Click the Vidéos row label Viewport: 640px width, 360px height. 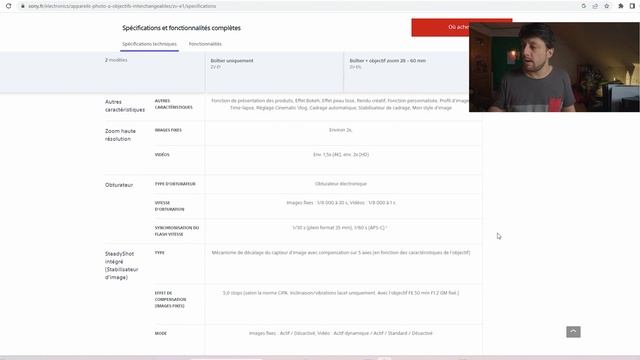162,155
